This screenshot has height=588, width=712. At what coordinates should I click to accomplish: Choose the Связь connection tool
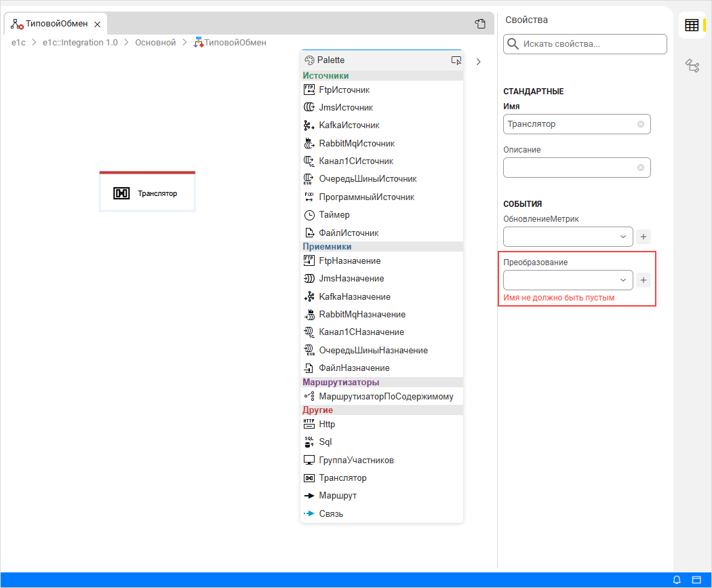click(330, 514)
